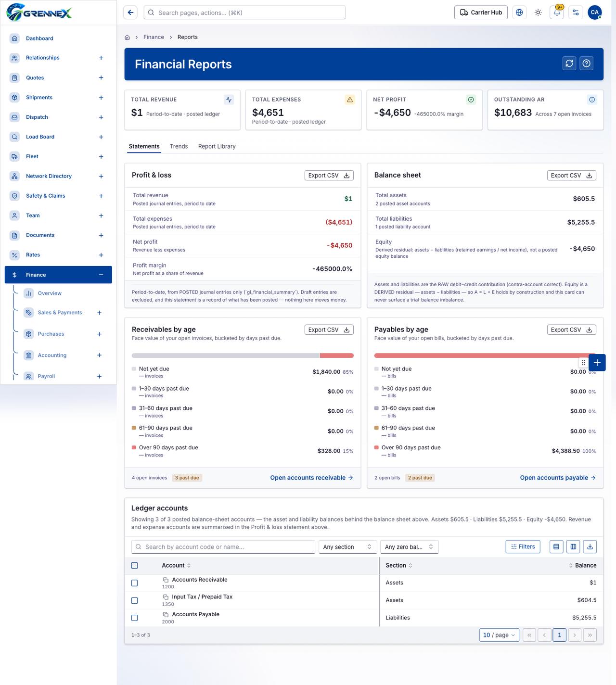
Task: Open the Any section dropdown
Action: (347, 547)
